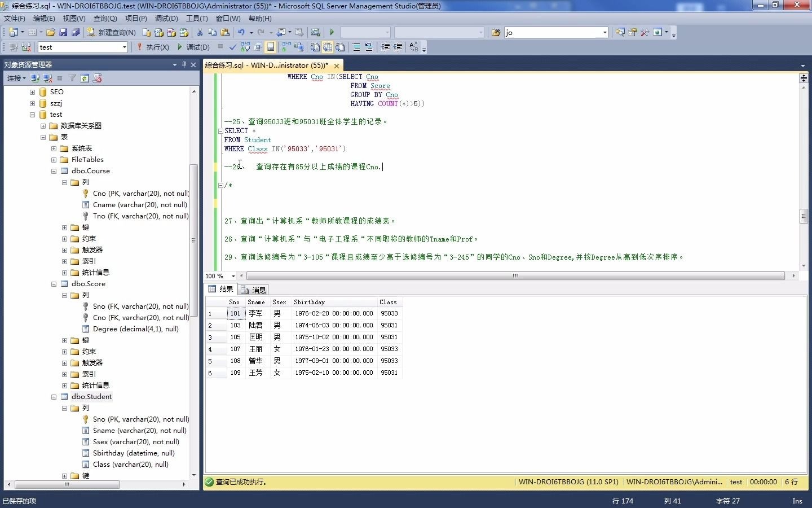Comment out selected lines icon

(x=356, y=47)
